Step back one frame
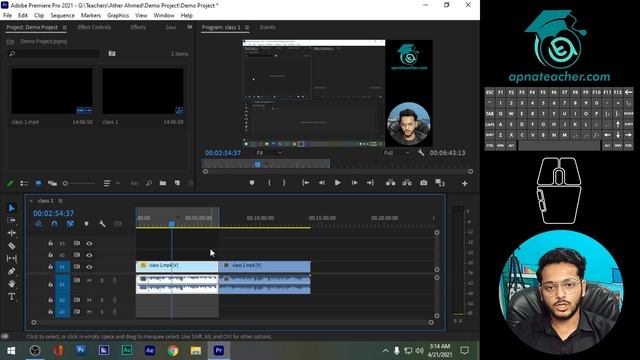 click(322, 183)
